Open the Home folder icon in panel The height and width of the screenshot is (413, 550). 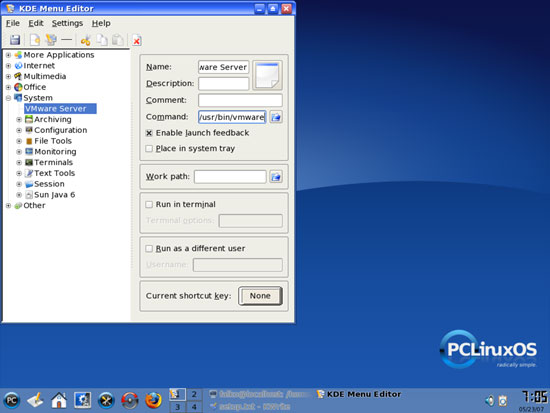59,400
